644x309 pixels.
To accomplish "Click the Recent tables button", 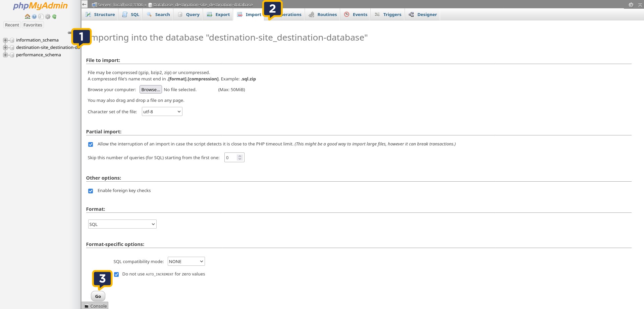I will click(x=12, y=25).
